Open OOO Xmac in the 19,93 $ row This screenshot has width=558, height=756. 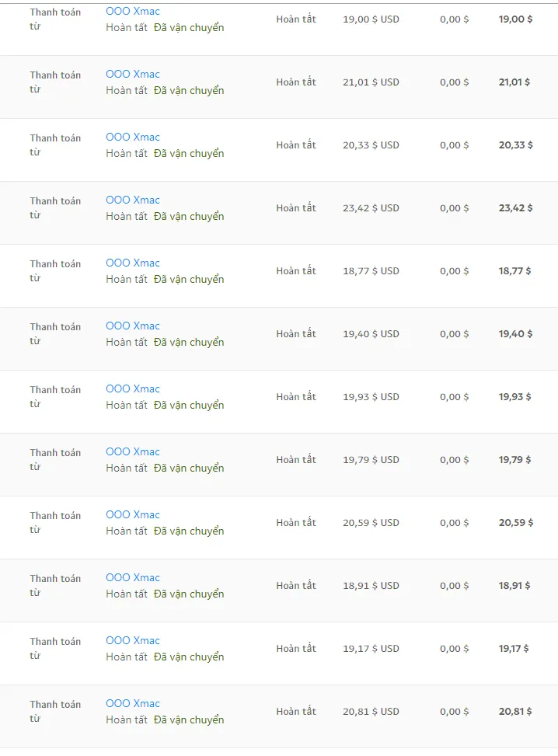click(133, 389)
